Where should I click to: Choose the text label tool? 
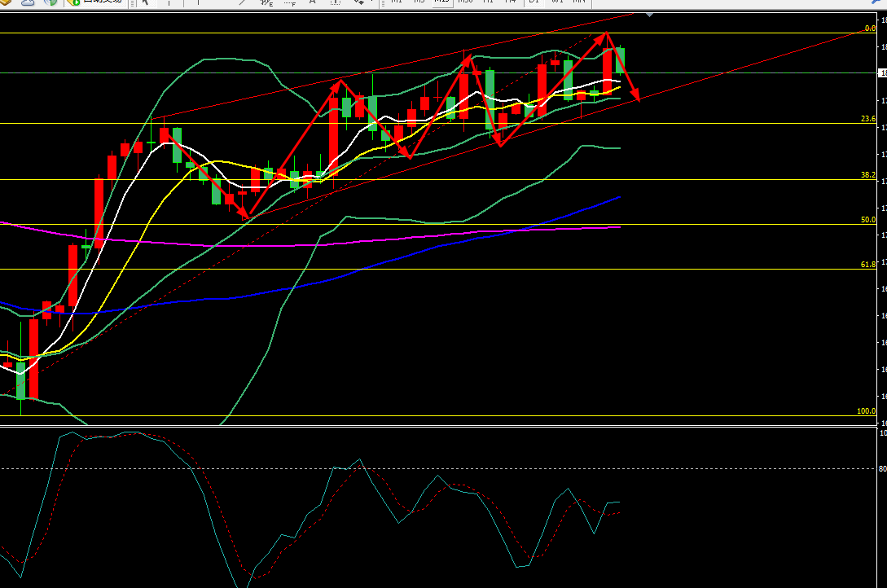tap(335, 2)
